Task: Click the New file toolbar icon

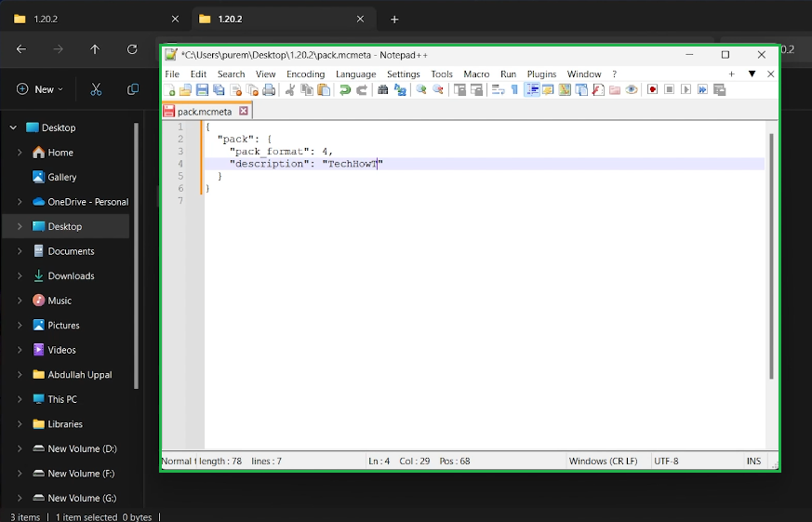Action: coord(170,90)
